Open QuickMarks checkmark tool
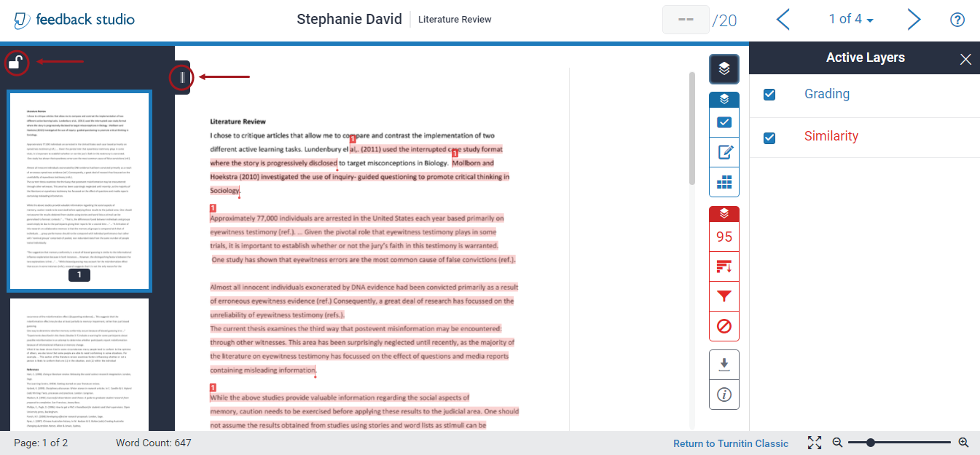The width and height of the screenshot is (980, 455). 724,122
